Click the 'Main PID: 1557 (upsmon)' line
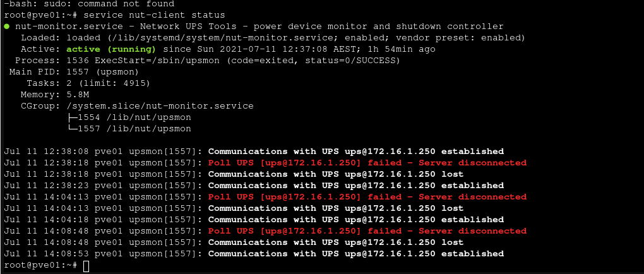The width and height of the screenshot is (644, 274). pyautogui.click(x=74, y=72)
